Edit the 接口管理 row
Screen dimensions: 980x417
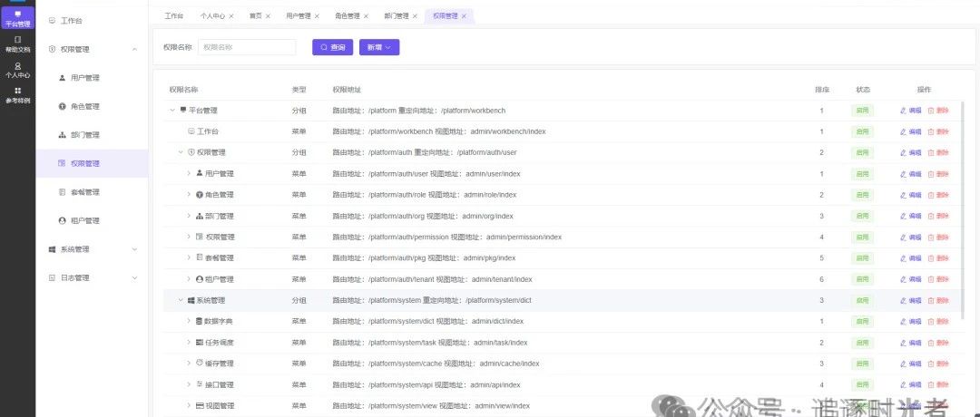coord(911,384)
